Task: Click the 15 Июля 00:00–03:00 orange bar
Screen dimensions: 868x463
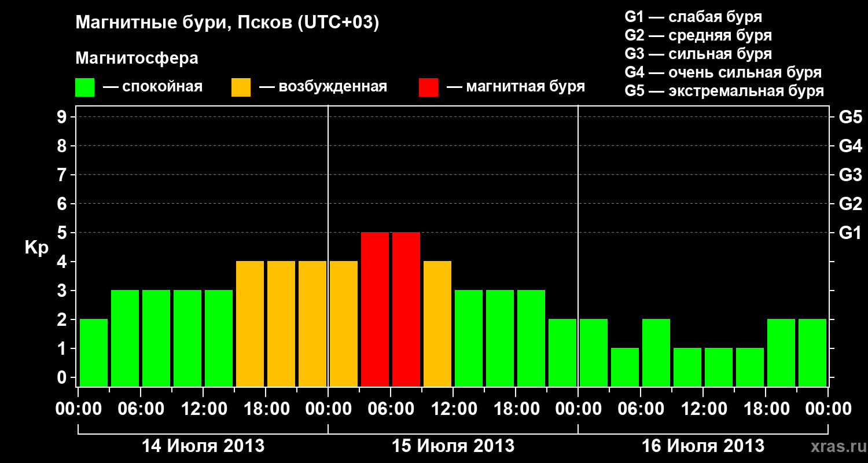Action: click(x=344, y=324)
